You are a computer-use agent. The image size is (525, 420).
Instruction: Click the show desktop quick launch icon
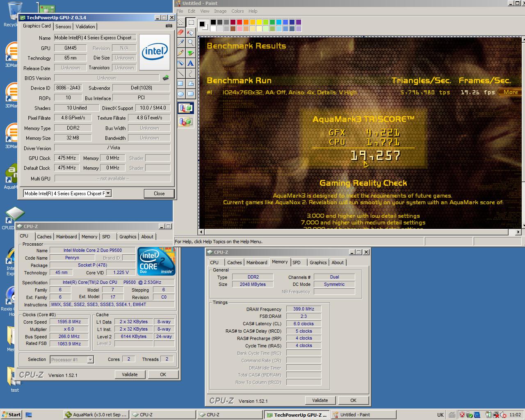pos(29,415)
